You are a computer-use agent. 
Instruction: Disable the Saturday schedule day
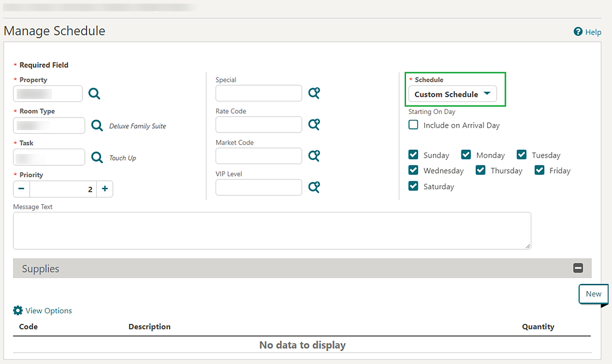point(413,186)
